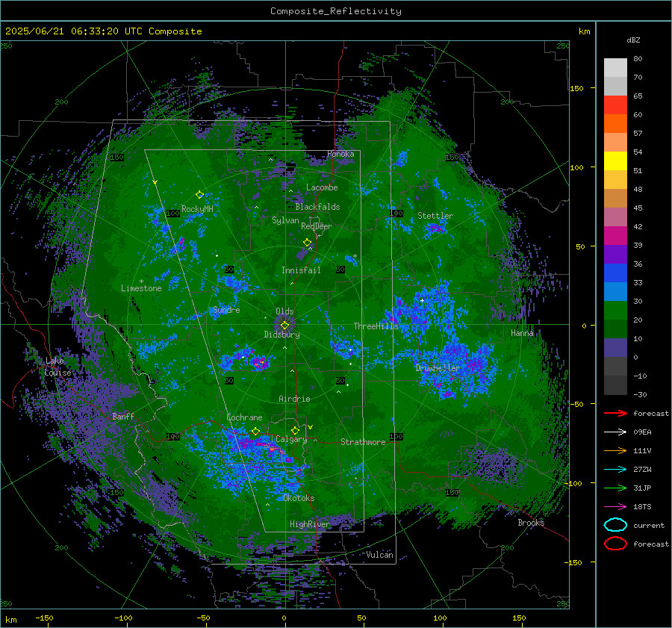Click the Cochrane label
This screenshot has width=672, height=628.
[x=244, y=417]
